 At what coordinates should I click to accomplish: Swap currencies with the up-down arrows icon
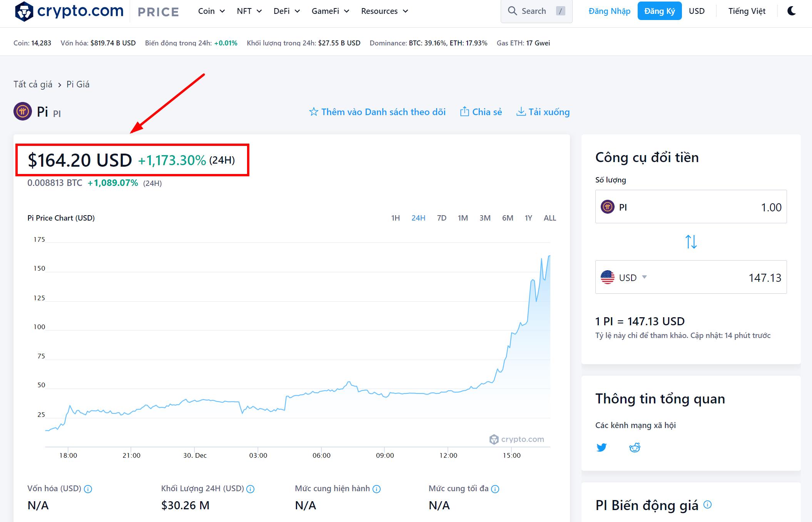pos(691,242)
